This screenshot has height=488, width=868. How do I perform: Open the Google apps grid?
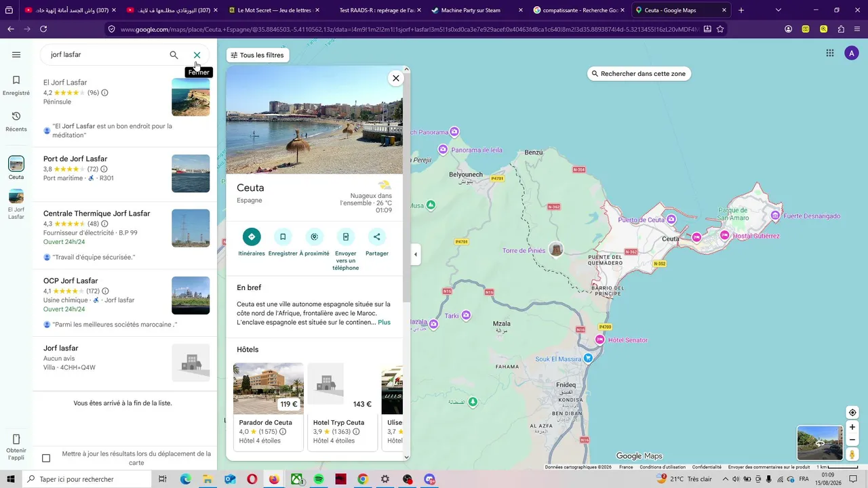[x=830, y=53]
